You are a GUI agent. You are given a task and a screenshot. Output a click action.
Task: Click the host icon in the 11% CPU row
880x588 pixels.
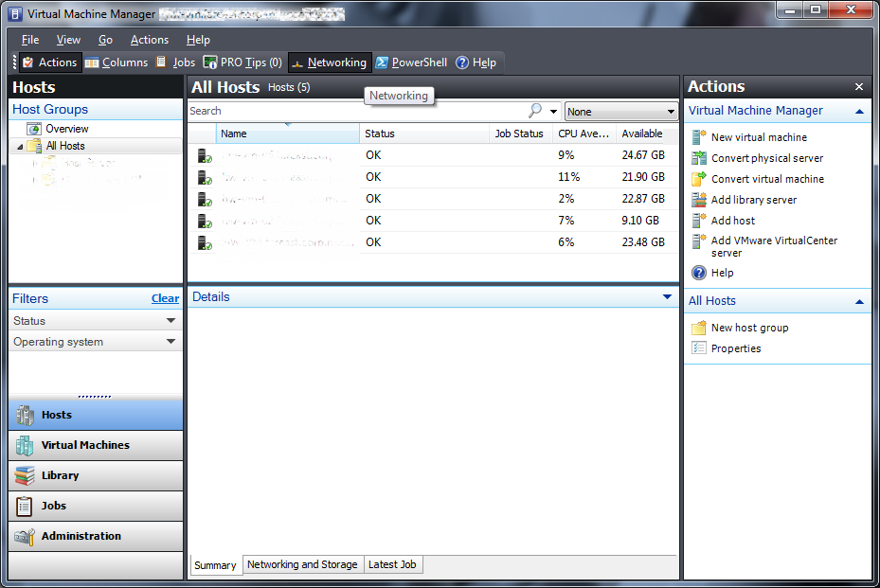click(205, 177)
